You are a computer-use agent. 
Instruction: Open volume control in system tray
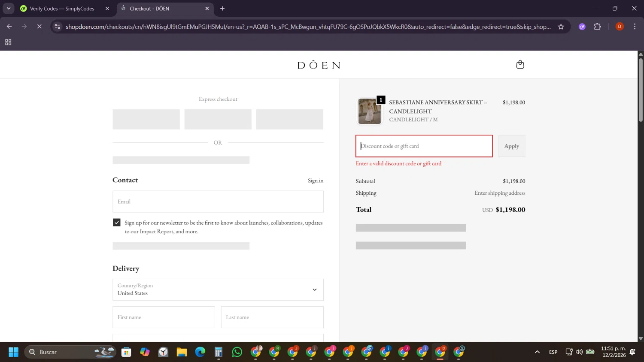pyautogui.click(x=579, y=352)
